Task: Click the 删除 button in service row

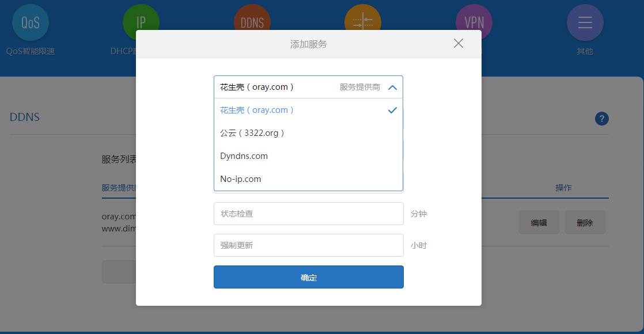Action: tap(585, 223)
